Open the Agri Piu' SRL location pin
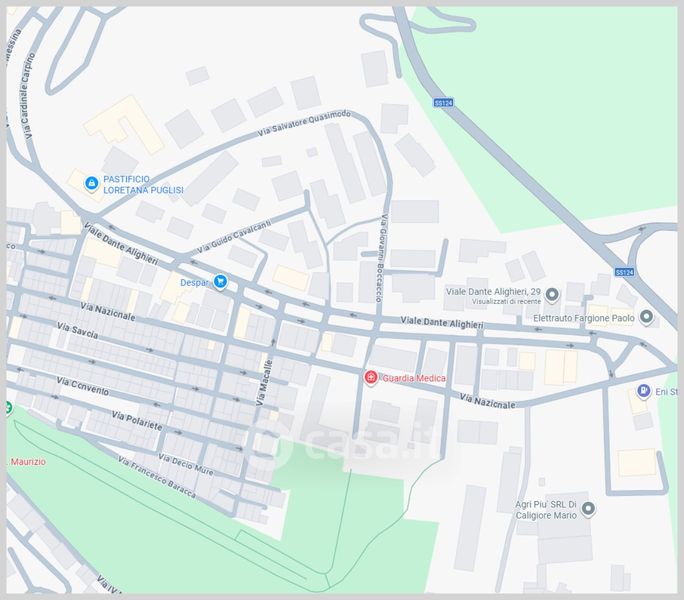Screen dimensions: 684x600 point(588,509)
